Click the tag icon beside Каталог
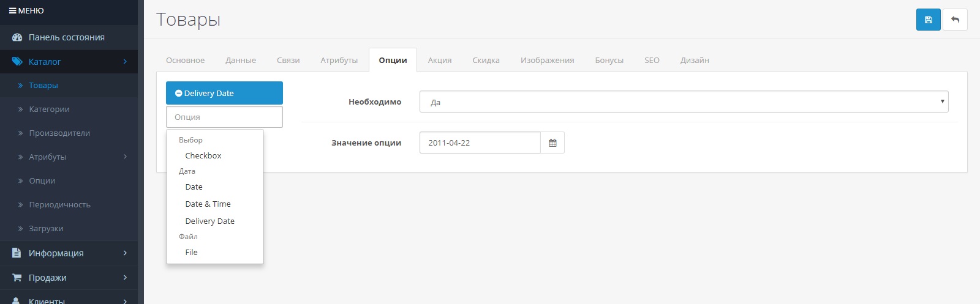The image size is (980, 304). point(17,62)
